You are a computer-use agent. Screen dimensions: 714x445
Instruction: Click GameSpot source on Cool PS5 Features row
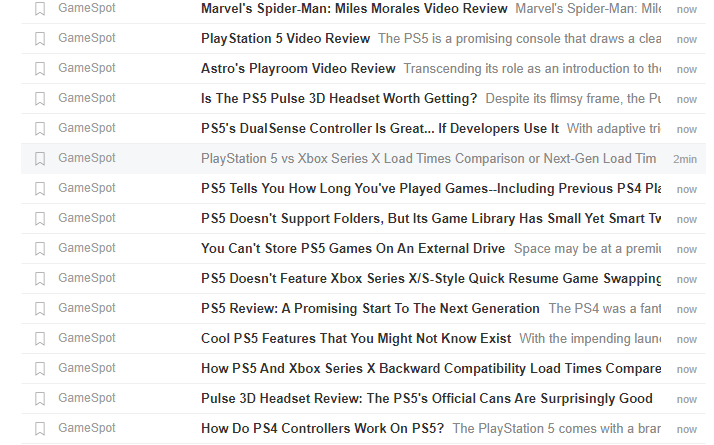pyautogui.click(x=87, y=338)
